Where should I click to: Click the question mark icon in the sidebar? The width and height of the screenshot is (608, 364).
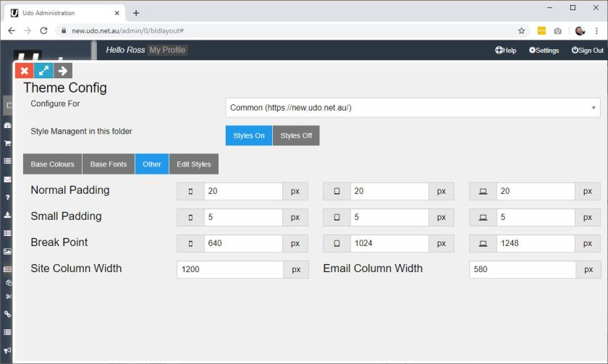click(7, 198)
